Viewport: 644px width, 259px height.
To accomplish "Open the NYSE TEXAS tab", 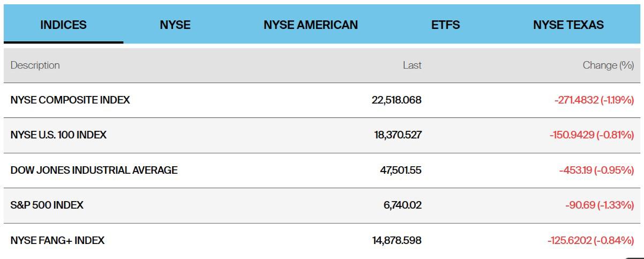I will [x=568, y=25].
